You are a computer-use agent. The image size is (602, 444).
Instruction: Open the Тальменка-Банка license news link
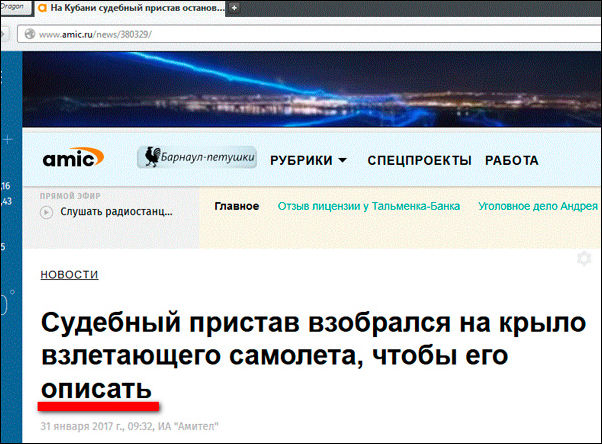point(369,206)
